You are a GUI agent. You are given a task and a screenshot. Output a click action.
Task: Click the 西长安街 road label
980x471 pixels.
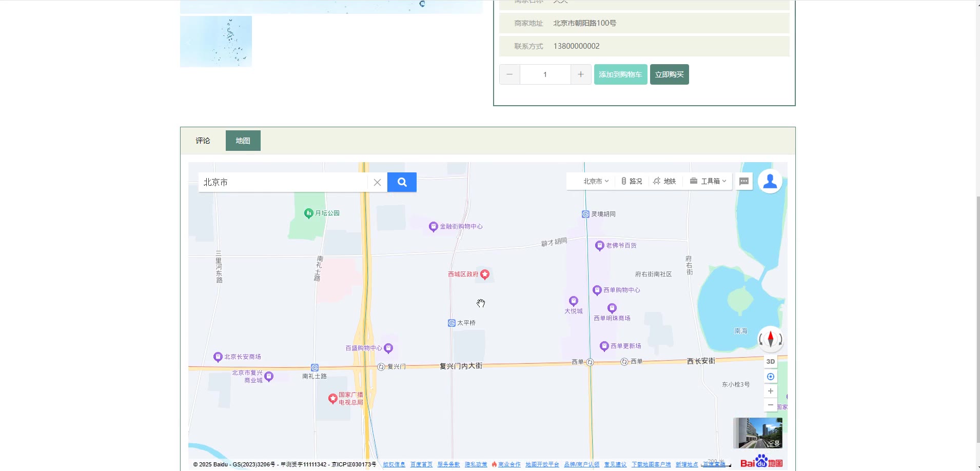[x=701, y=361]
